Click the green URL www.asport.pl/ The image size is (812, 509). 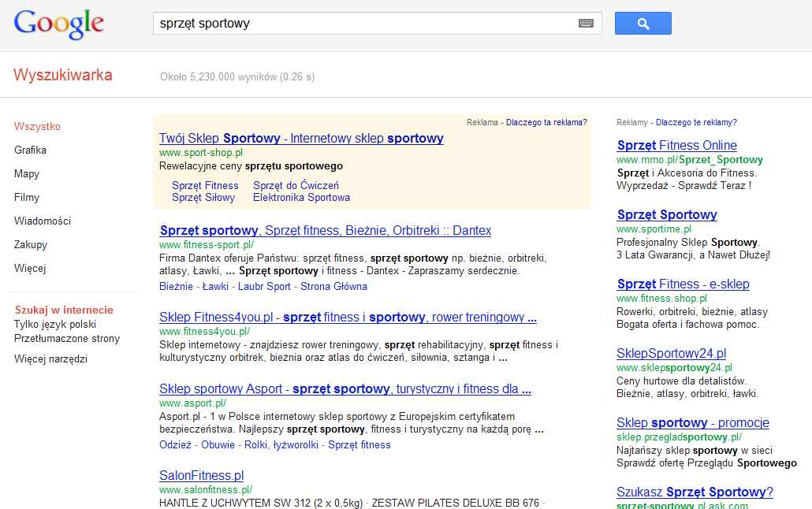click(192, 403)
